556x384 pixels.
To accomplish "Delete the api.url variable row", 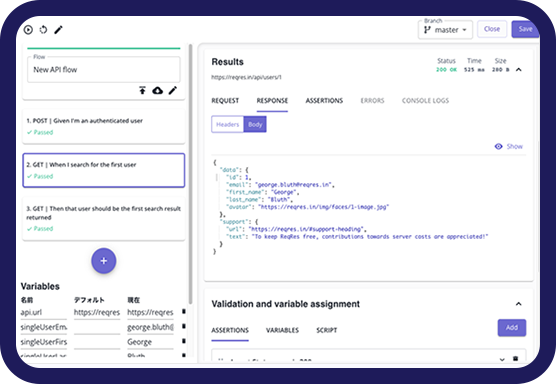I will (184, 311).
